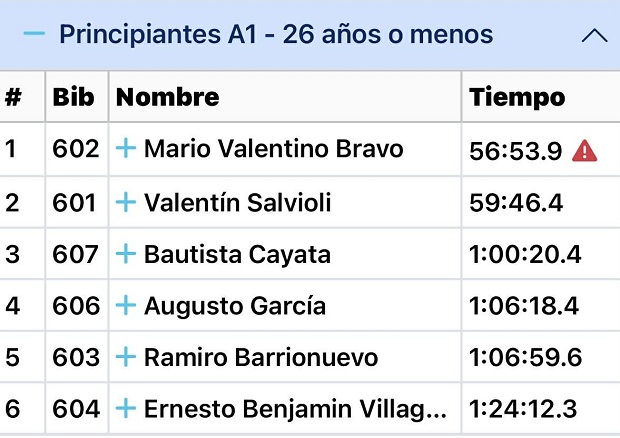Viewport: 620px width, 438px height.
Task: Expand plus icon beside Bautista Cayata
Action: [125, 254]
